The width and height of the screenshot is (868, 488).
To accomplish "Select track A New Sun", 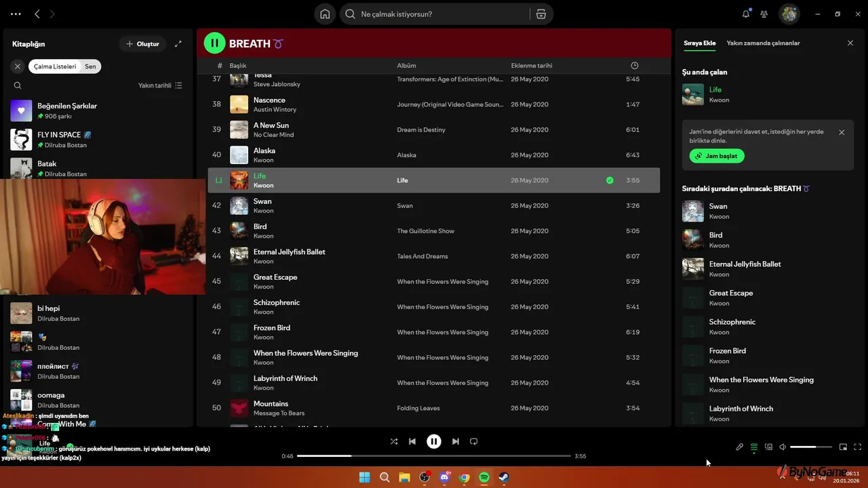I will pos(434,129).
